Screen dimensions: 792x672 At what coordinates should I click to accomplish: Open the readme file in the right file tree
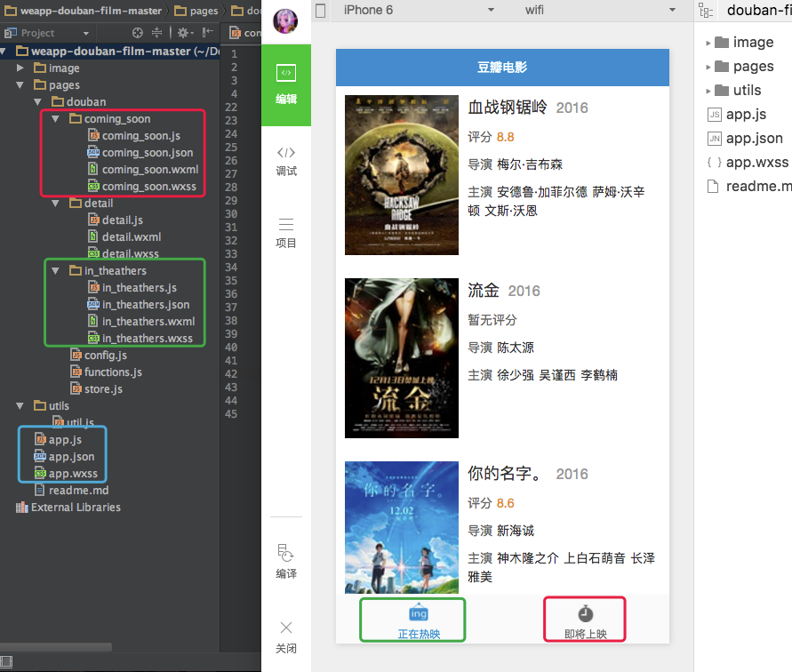tap(749, 187)
